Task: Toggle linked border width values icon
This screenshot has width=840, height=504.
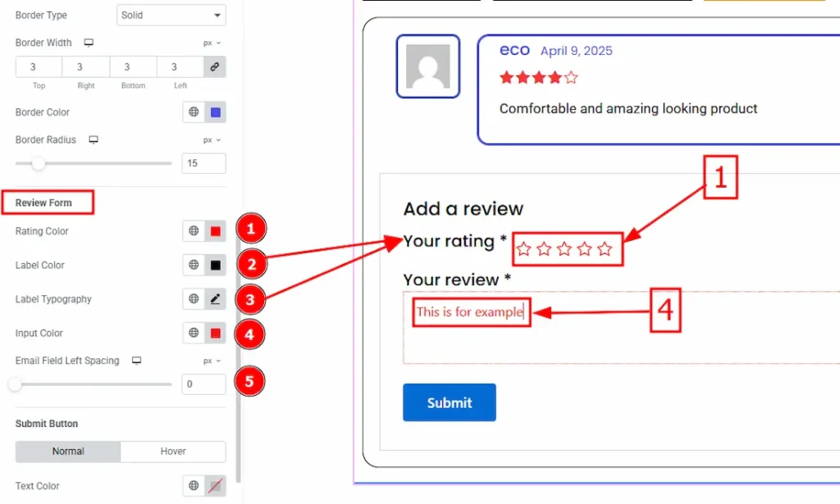Action: pyautogui.click(x=215, y=67)
